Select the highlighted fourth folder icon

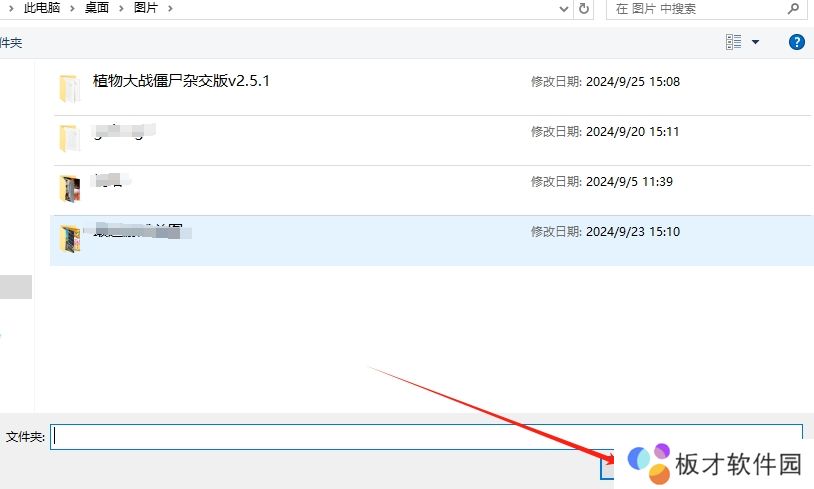(69, 238)
